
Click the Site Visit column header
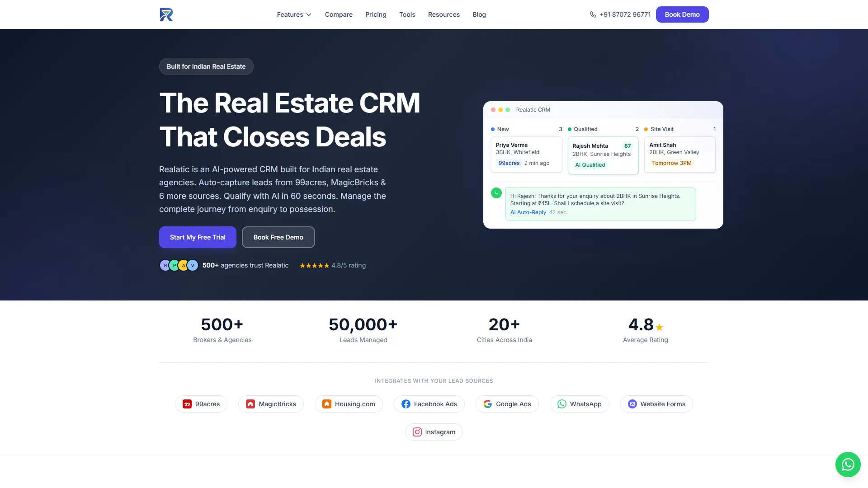click(680, 129)
